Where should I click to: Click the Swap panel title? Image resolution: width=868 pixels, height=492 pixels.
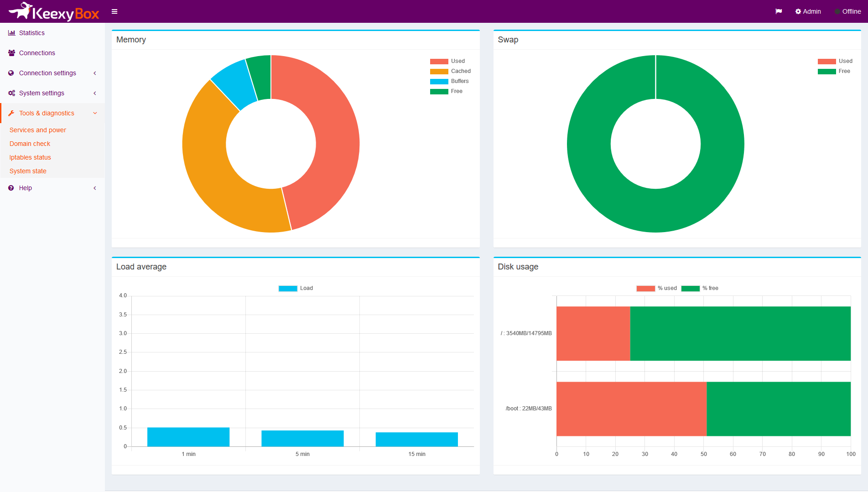508,40
